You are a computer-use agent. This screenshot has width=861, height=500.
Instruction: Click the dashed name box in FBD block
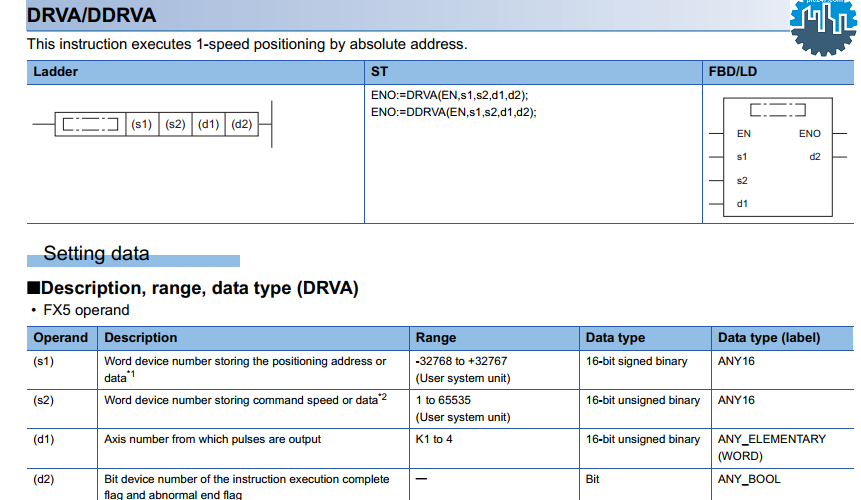778,110
